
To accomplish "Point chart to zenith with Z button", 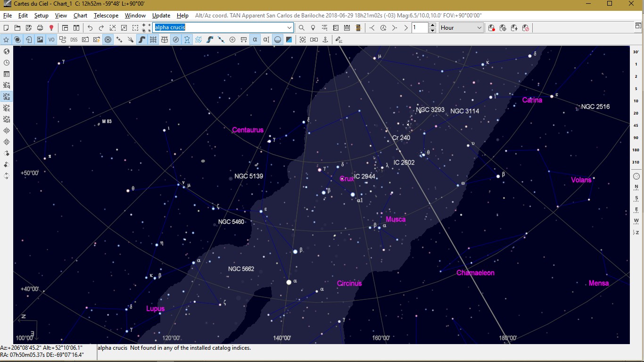I will (636, 232).
